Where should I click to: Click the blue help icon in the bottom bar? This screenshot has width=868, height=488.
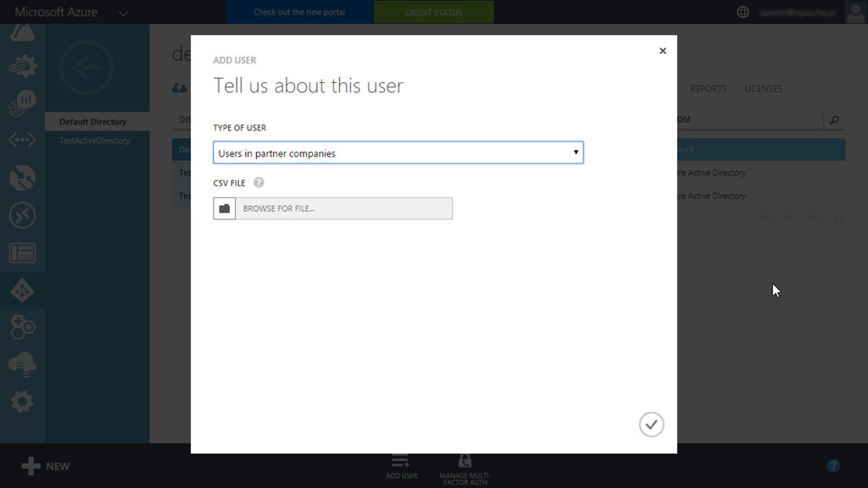pyautogui.click(x=833, y=465)
